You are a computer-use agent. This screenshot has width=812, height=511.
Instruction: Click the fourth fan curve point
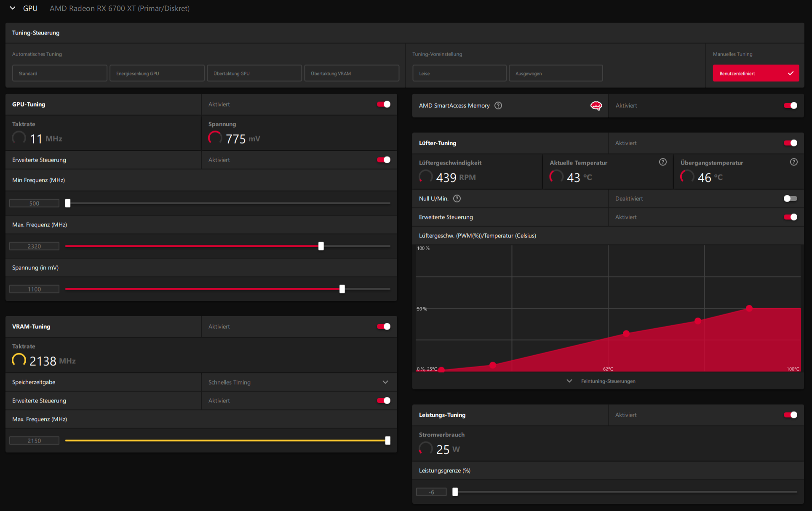click(x=698, y=321)
